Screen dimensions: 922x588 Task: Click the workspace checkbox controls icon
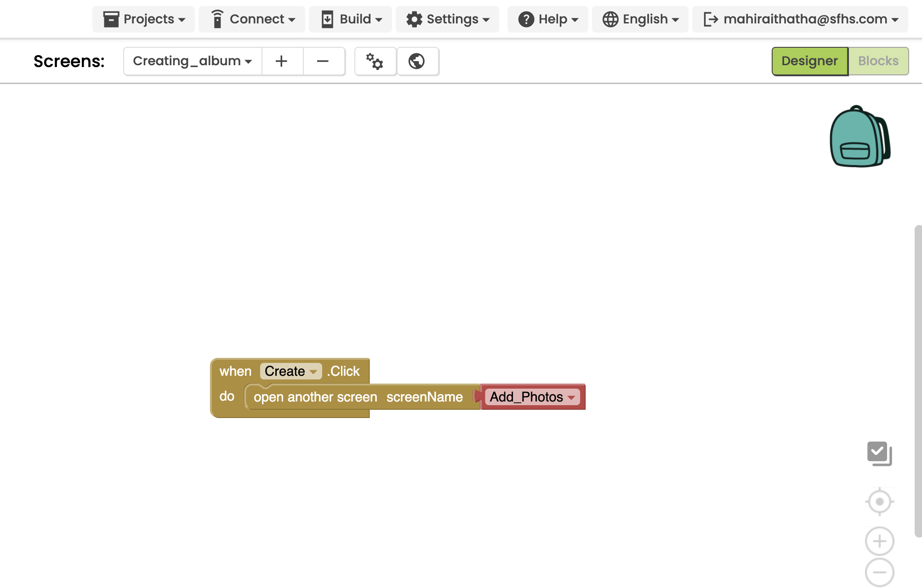pos(879,453)
